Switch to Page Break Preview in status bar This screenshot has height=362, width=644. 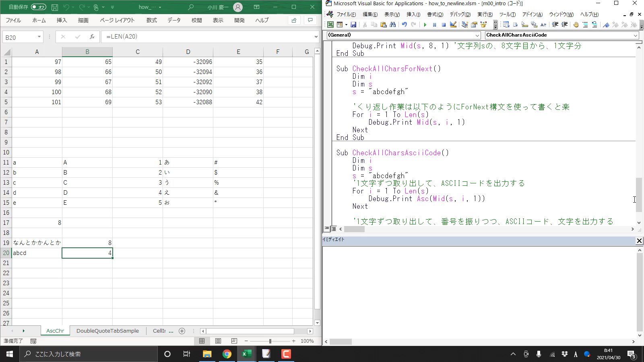(234, 341)
